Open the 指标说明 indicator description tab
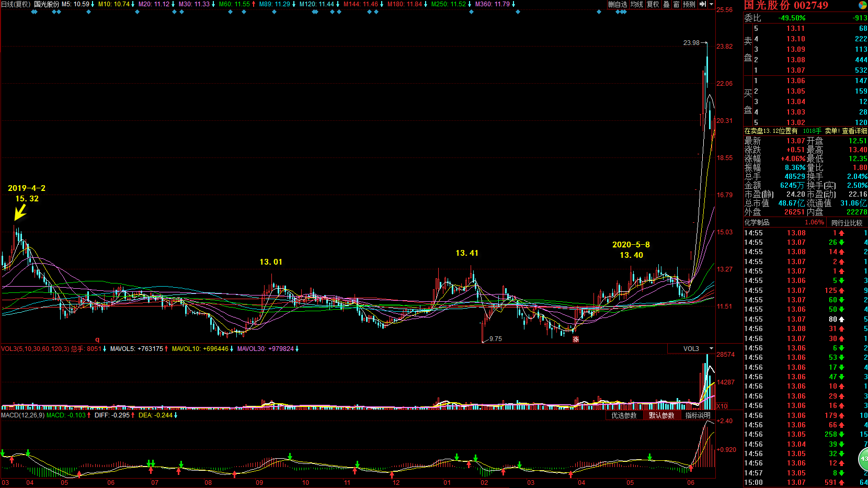The height and width of the screenshot is (488, 868). click(698, 415)
